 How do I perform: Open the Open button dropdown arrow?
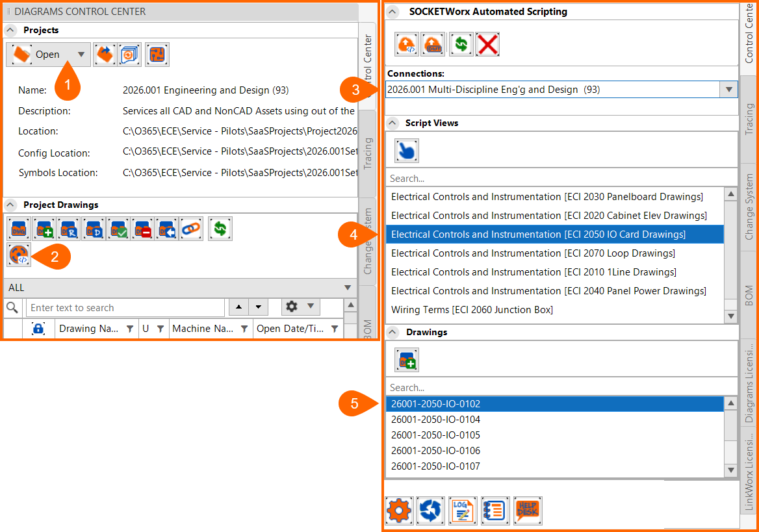[81, 55]
